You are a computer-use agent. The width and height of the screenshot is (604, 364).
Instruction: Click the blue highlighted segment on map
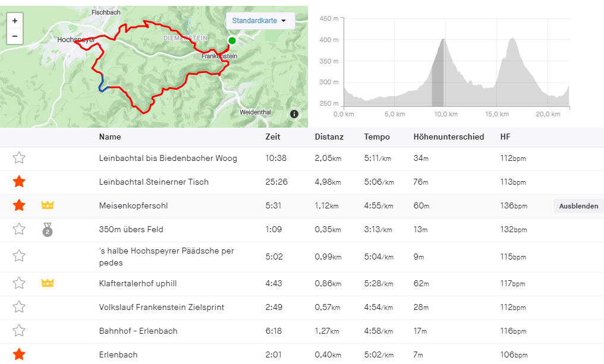click(102, 83)
